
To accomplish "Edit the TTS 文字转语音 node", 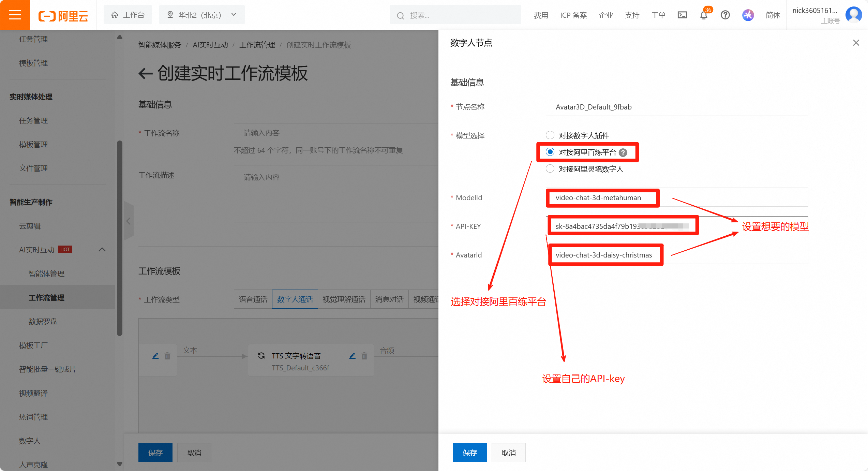I will point(352,356).
